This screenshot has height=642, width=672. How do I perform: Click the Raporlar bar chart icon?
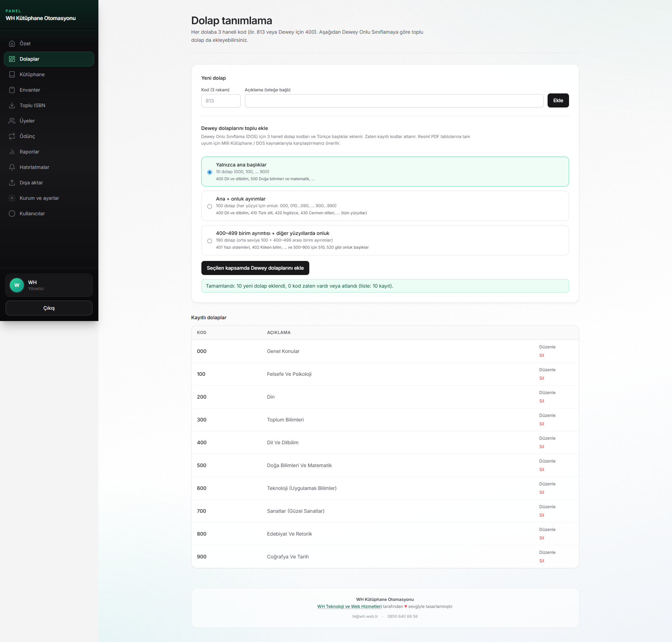(12, 152)
